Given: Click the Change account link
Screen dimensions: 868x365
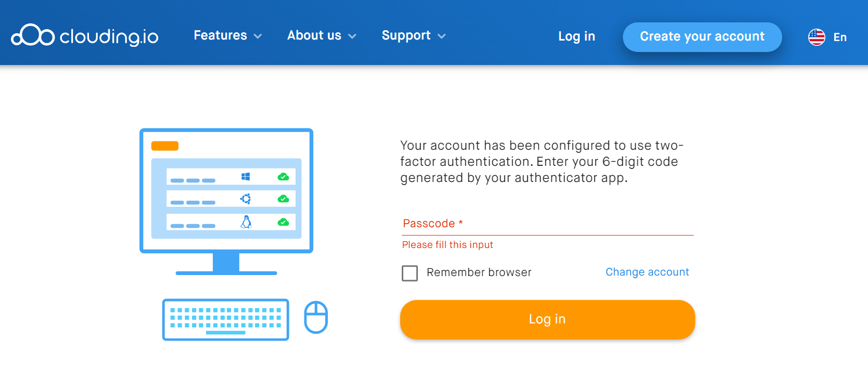Looking at the screenshot, I should (x=647, y=272).
